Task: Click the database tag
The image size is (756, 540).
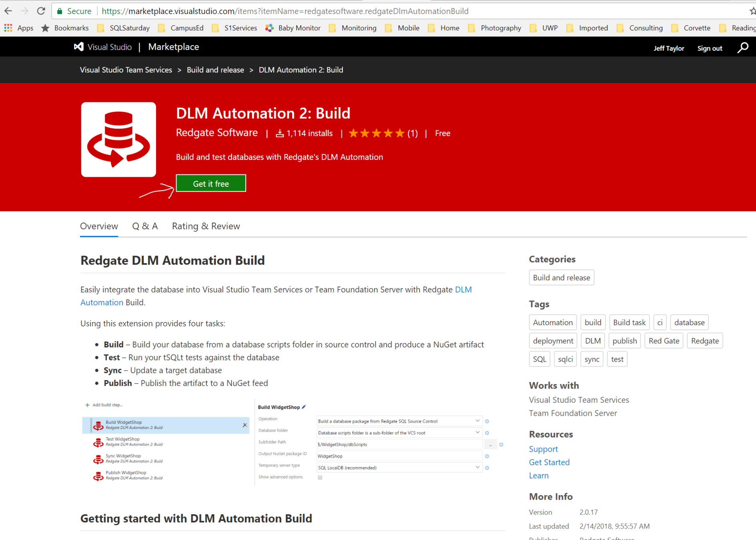Action: tap(689, 322)
